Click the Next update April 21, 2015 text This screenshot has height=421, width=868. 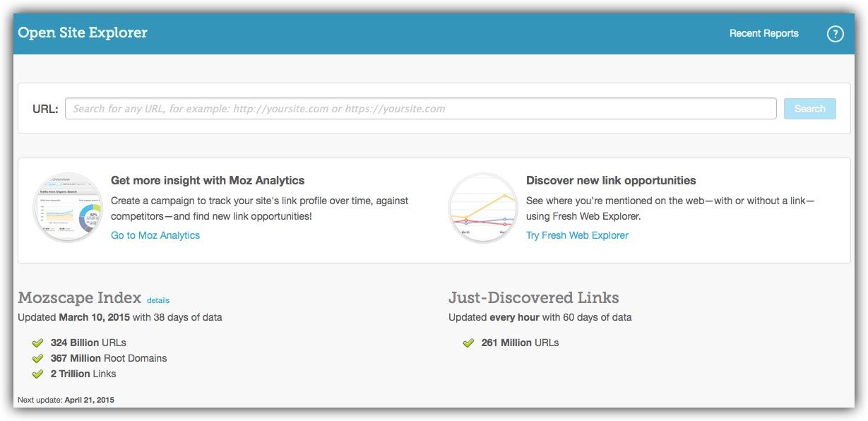(66, 400)
